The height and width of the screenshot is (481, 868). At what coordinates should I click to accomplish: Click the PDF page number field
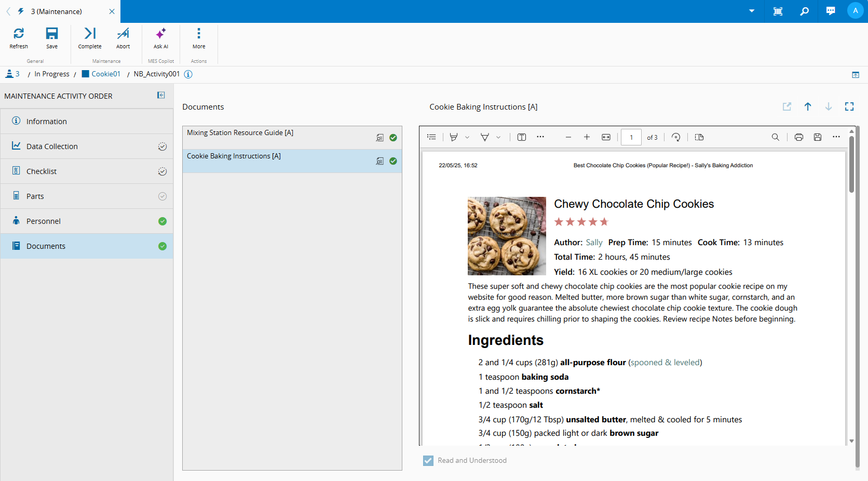click(631, 137)
